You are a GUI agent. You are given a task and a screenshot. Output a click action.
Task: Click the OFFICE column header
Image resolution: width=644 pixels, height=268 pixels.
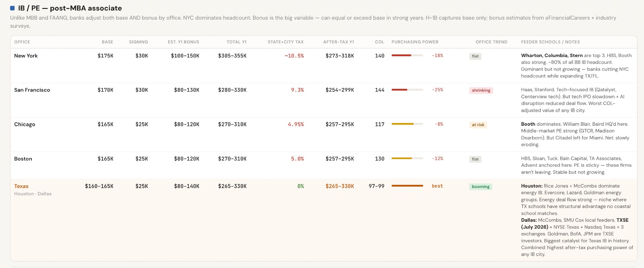[22, 42]
